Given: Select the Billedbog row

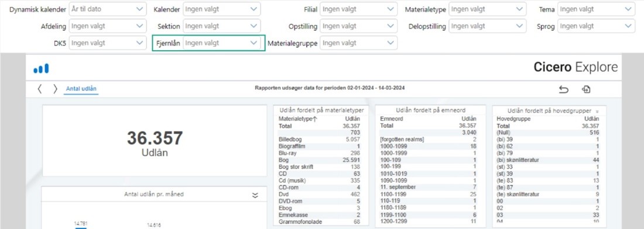Looking at the screenshot, I should (319, 139).
